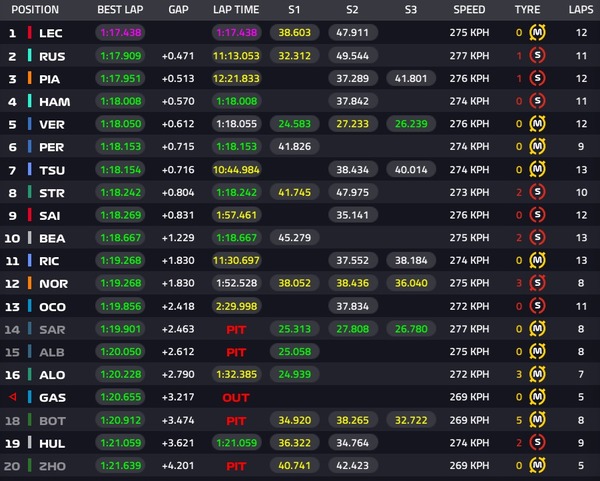This screenshot has height=481, width=600.
Task: Click the TYRE column header
Action: tap(527, 10)
